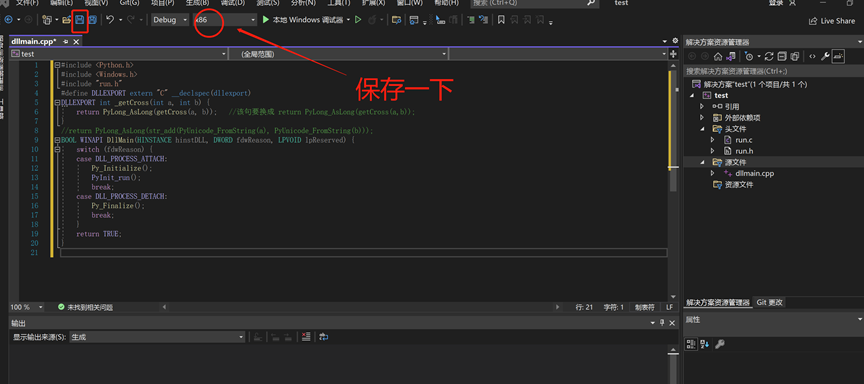Click the Save All toolbar icon
The height and width of the screenshot is (384, 864).
tap(93, 20)
